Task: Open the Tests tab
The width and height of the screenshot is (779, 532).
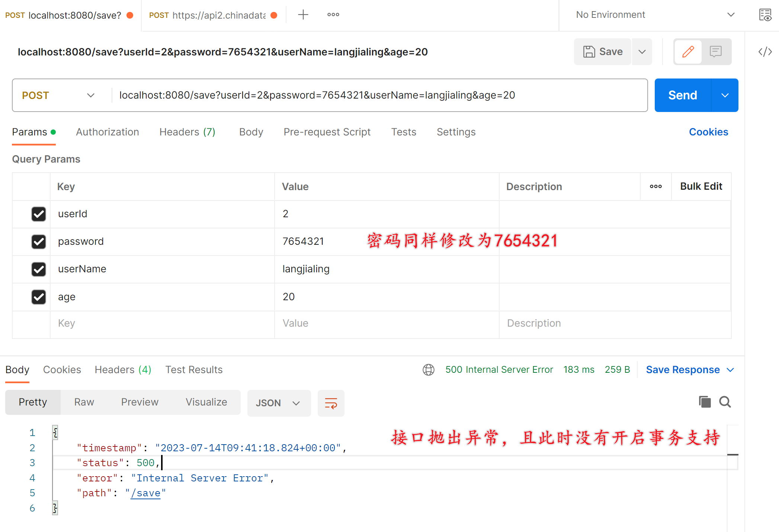Action: coord(404,132)
